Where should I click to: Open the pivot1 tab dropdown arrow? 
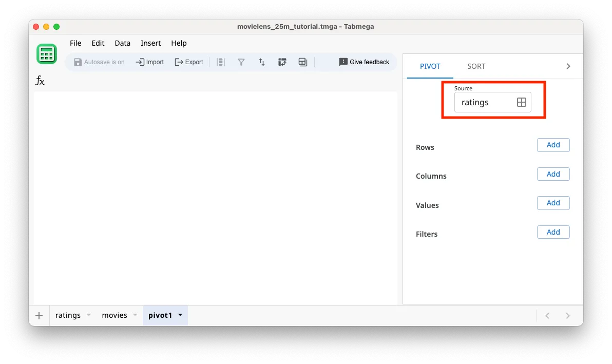point(180,315)
